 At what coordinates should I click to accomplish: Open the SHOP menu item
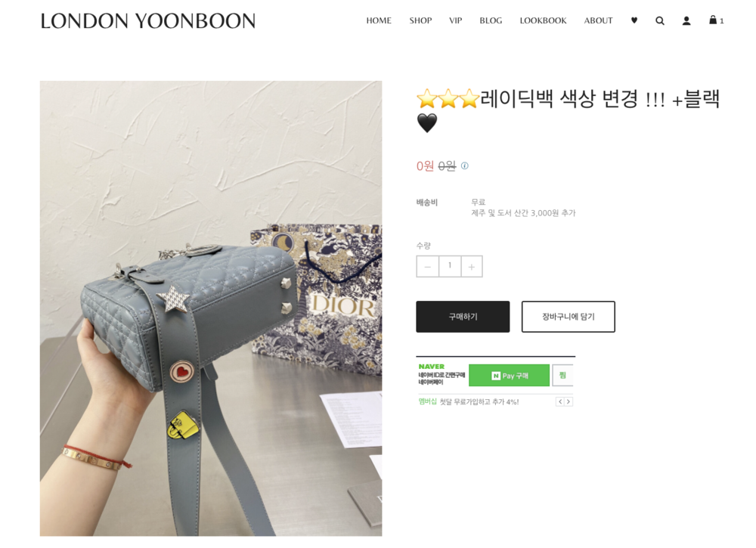click(x=420, y=20)
